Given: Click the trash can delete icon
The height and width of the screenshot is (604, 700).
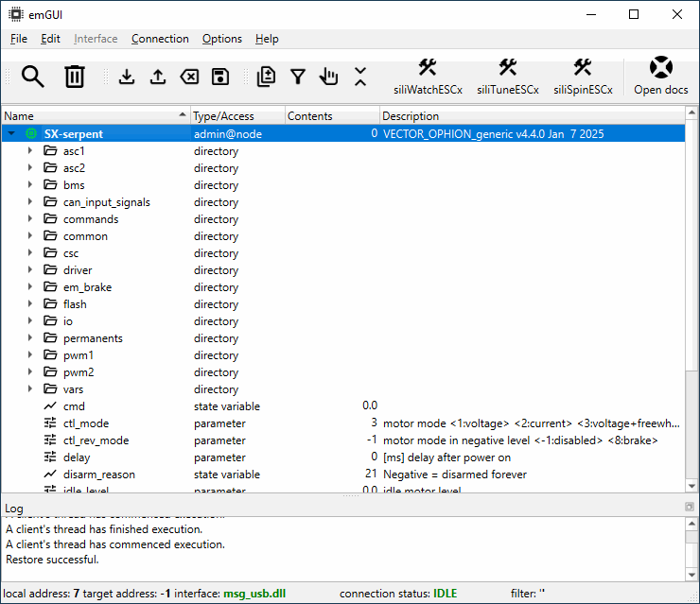Looking at the screenshot, I should tap(74, 77).
